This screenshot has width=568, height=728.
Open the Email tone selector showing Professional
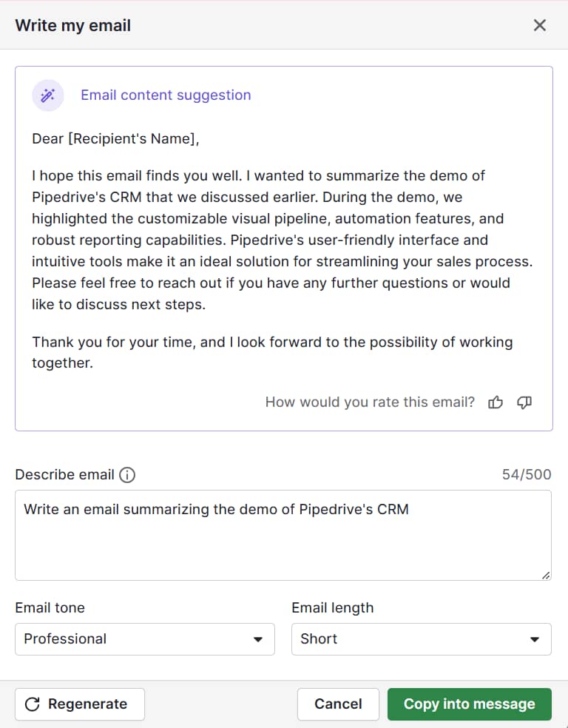coord(144,638)
